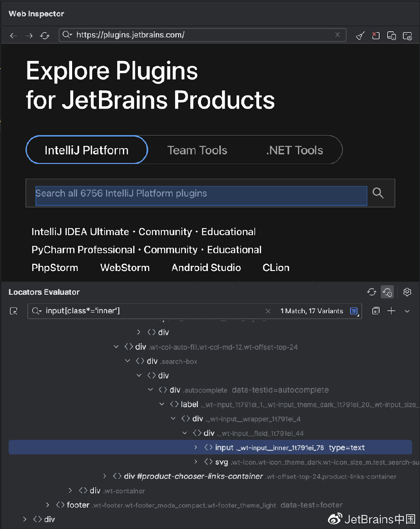
Task: Click the red-X clear page icon
Action: [x=376, y=36]
